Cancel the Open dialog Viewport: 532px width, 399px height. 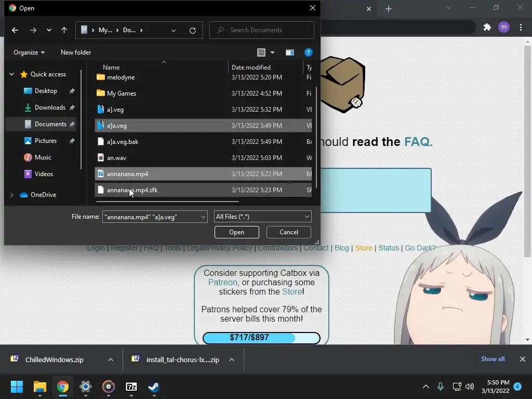coord(289,232)
